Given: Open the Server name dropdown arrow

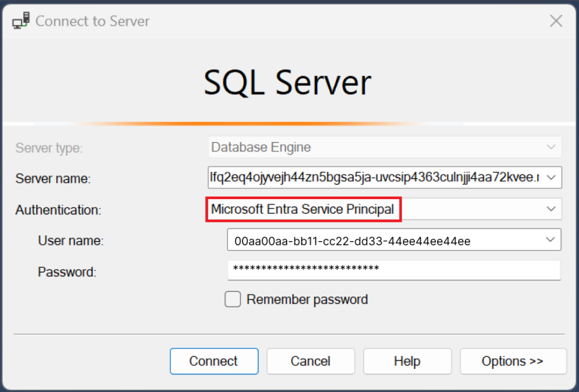Looking at the screenshot, I should coord(551,178).
